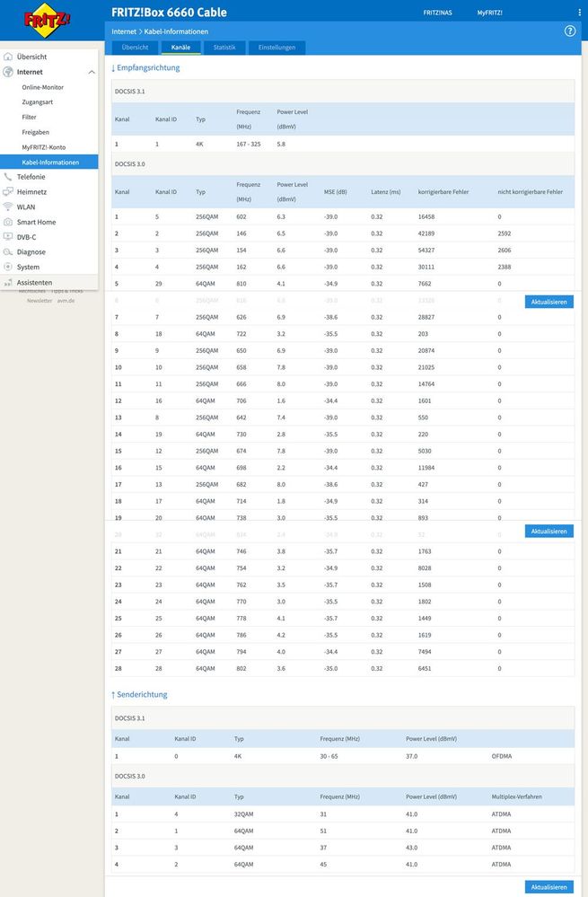Click Internet in the breadcrumb
The width and height of the screenshot is (588, 897).
click(124, 31)
